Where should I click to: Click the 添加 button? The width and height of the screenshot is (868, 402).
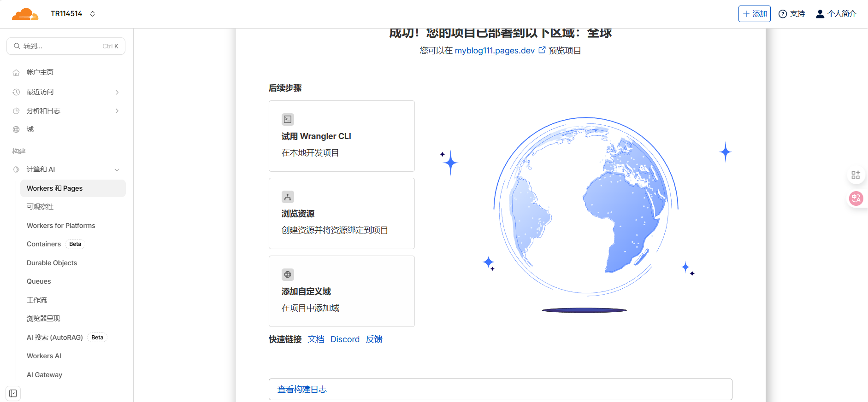click(754, 14)
